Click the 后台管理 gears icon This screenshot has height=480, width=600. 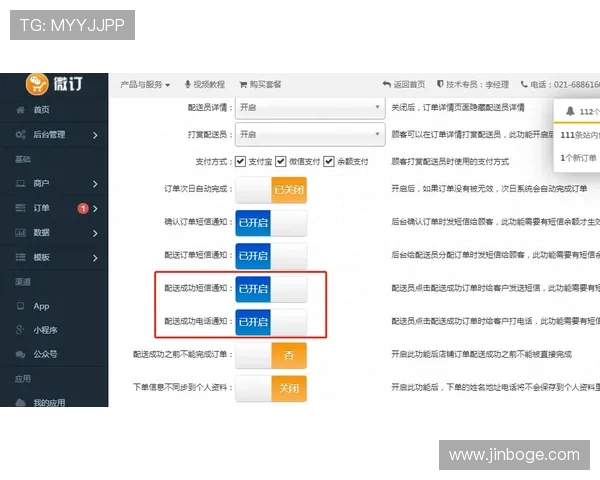click(x=20, y=134)
